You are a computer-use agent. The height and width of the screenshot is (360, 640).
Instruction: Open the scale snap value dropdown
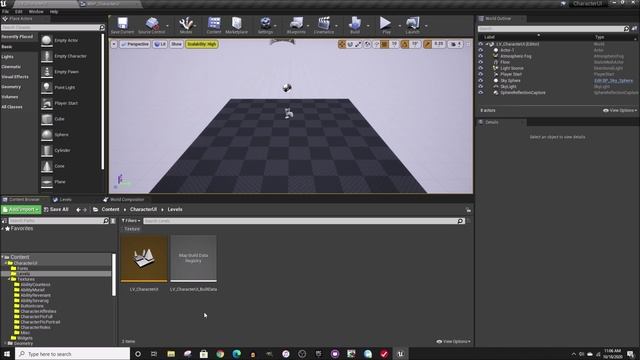(439, 44)
